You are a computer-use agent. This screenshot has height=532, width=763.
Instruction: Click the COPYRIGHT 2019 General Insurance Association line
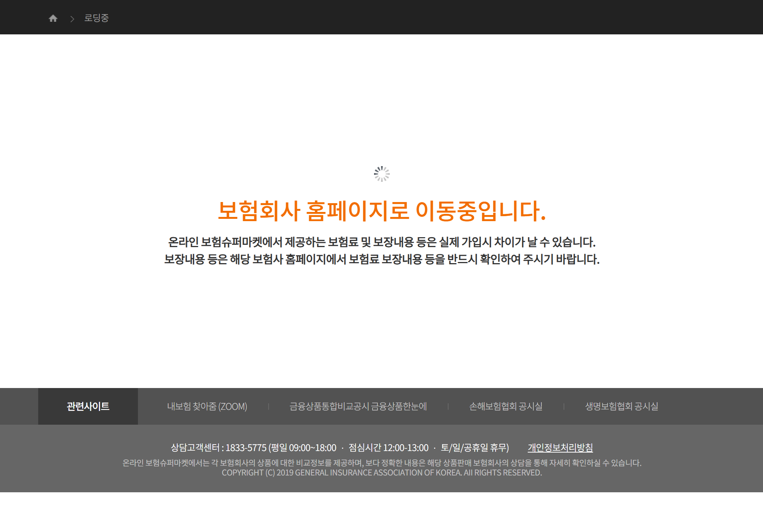click(x=382, y=473)
